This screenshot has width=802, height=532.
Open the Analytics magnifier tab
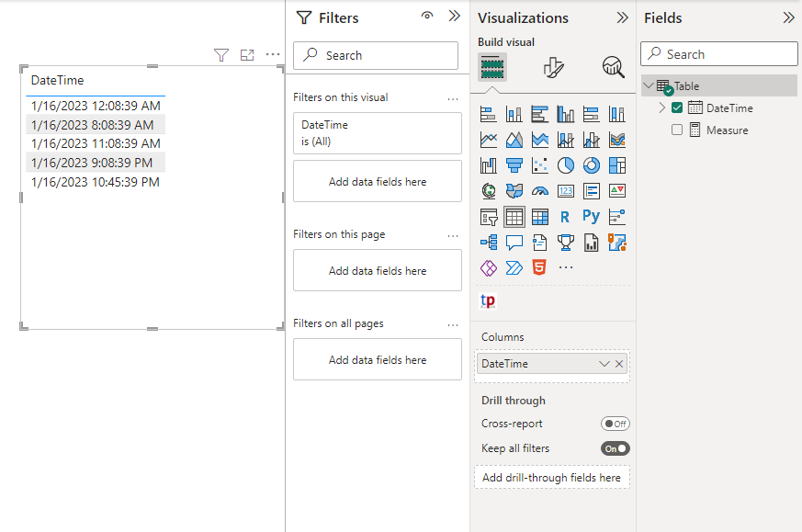(614, 67)
